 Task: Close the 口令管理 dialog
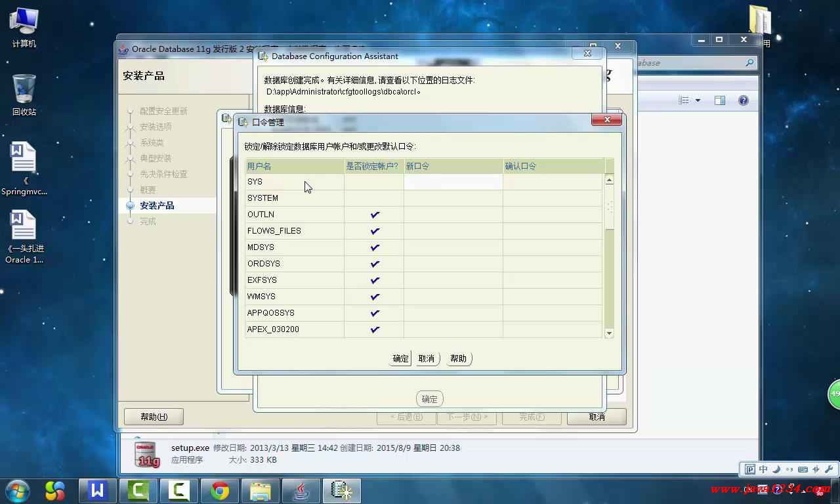click(606, 119)
